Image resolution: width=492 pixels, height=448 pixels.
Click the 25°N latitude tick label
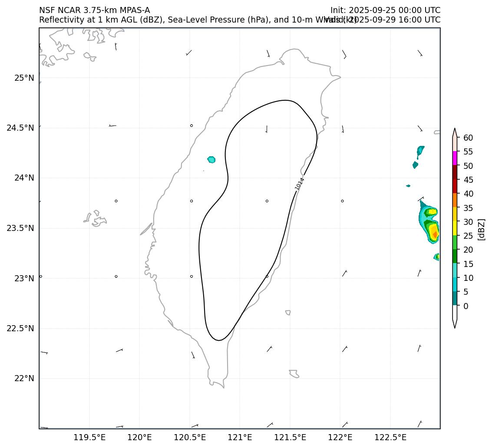[24, 78]
